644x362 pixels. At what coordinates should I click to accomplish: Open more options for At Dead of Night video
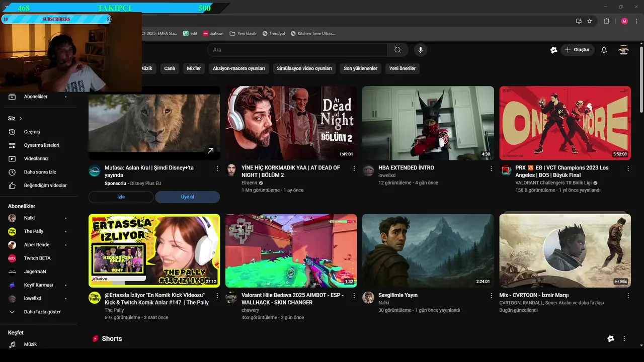354,168
